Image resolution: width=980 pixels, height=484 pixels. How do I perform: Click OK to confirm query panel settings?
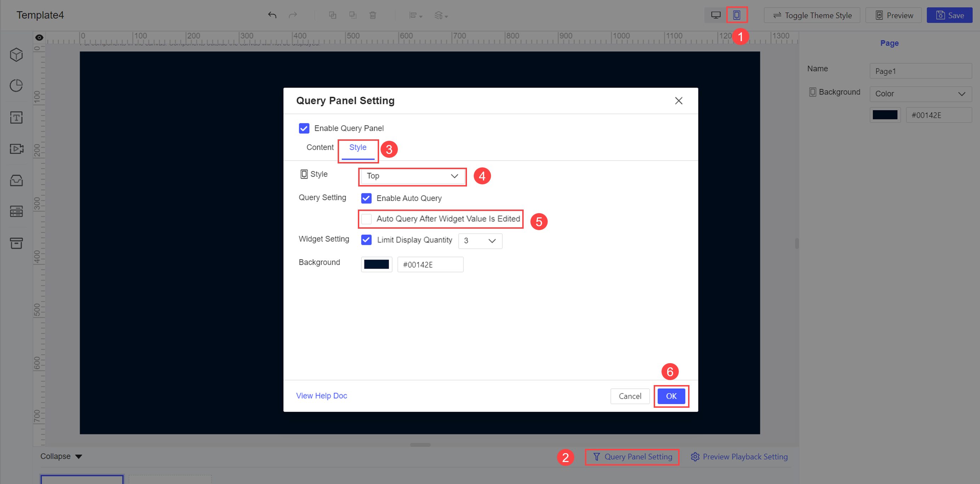pos(671,396)
